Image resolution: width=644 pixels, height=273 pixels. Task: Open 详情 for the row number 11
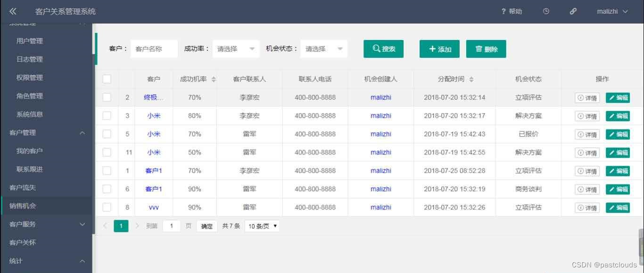click(587, 153)
